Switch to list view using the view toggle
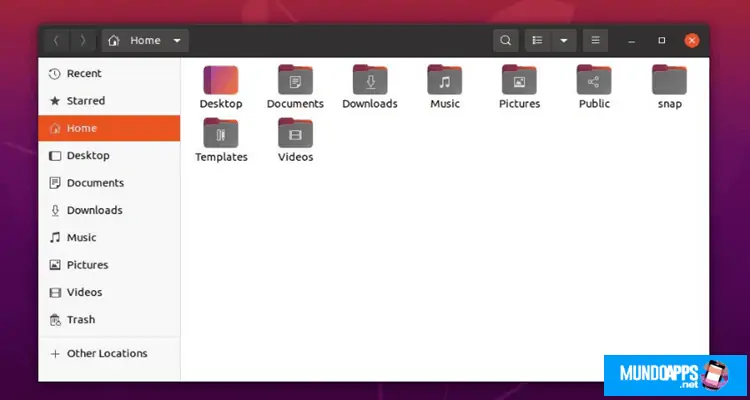The image size is (750, 400). tap(538, 41)
